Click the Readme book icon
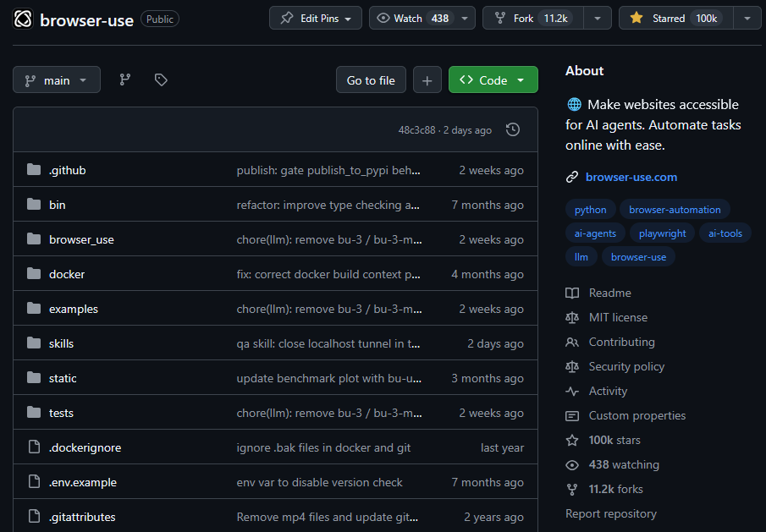 click(572, 293)
